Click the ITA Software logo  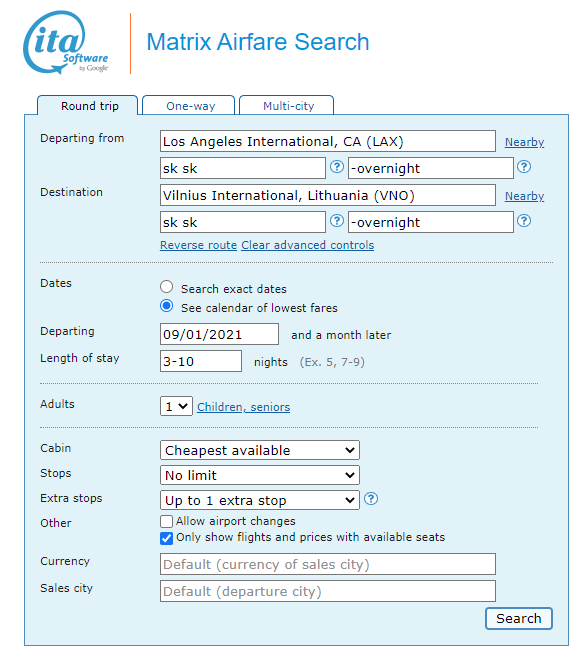click(66, 42)
